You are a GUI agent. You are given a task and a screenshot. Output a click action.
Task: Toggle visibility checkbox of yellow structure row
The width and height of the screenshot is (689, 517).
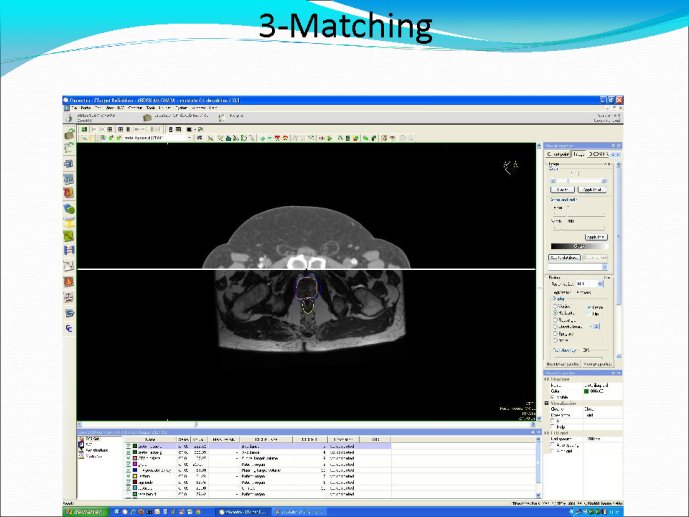point(129,476)
